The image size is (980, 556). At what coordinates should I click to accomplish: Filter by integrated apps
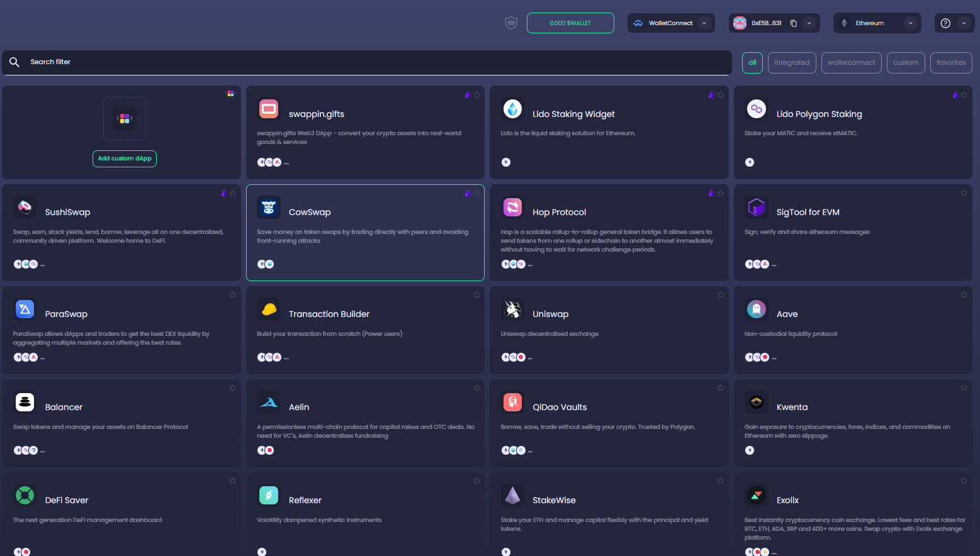[x=792, y=63]
